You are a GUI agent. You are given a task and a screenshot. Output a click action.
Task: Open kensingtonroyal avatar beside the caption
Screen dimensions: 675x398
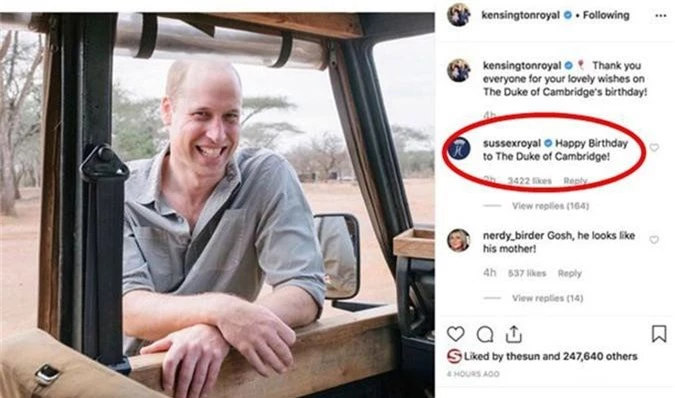point(458,70)
